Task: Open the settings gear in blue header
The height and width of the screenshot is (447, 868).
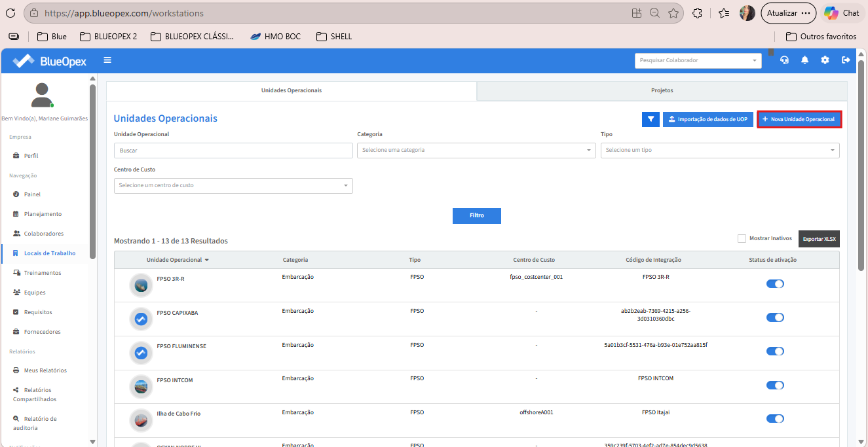Action: coord(825,60)
